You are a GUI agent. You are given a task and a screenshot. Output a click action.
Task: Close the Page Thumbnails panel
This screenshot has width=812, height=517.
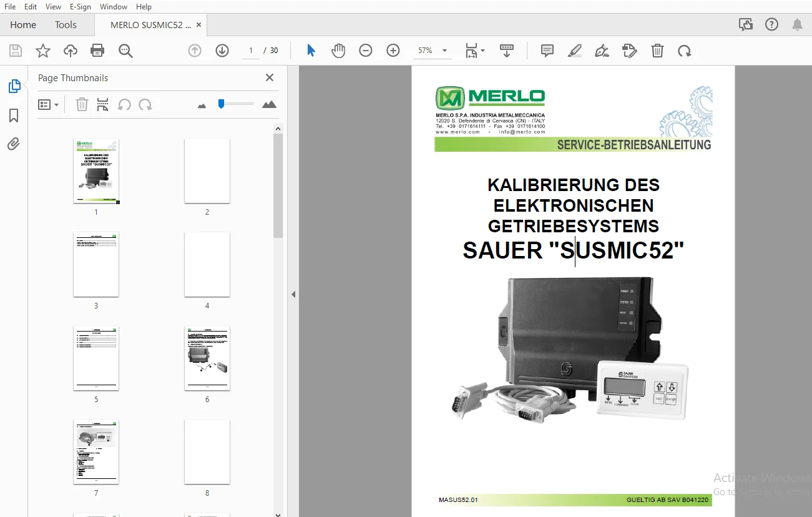click(270, 77)
